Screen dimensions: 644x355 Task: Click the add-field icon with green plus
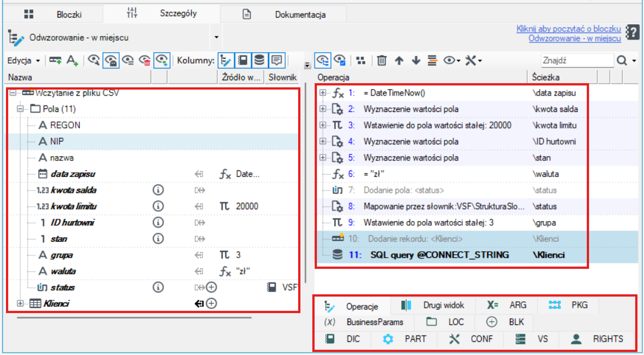pos(55,61)
